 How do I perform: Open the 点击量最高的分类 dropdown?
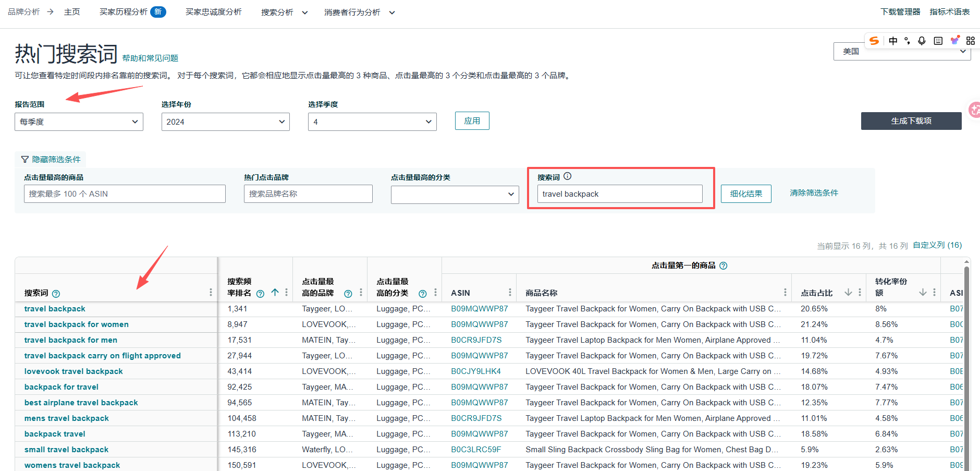[x=455, y=195]
